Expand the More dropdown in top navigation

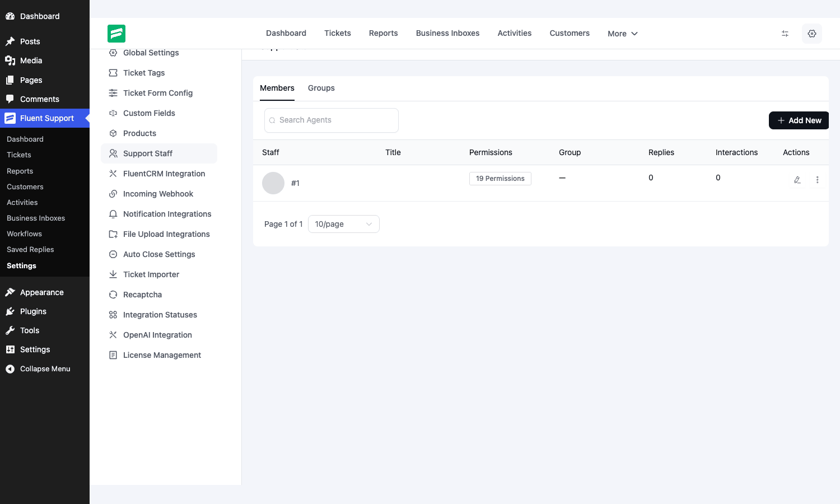click(x=623, y=34)
